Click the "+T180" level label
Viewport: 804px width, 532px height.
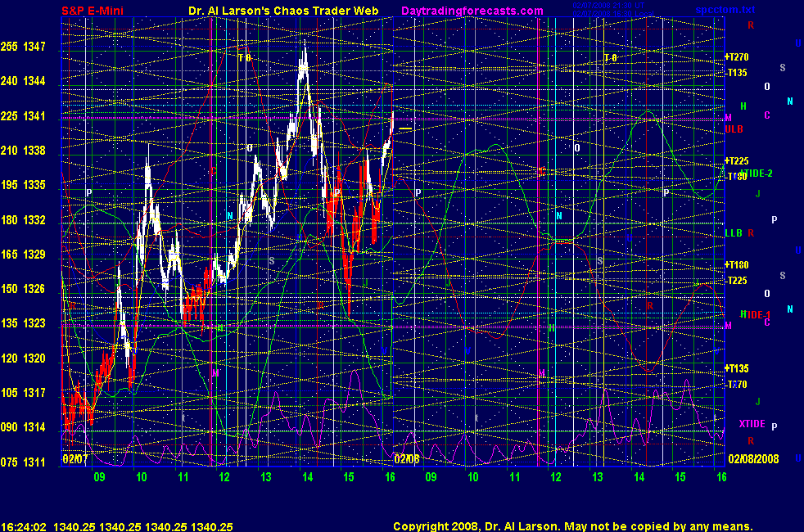pyautogui.click(x=736, y=265)
